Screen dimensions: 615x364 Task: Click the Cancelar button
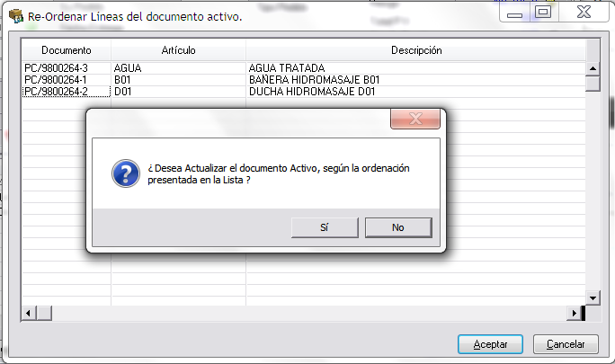coord(566,344)
